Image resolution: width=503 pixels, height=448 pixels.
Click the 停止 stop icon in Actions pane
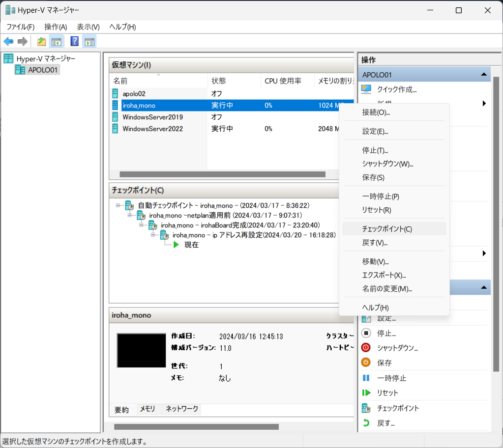[366, 333]
